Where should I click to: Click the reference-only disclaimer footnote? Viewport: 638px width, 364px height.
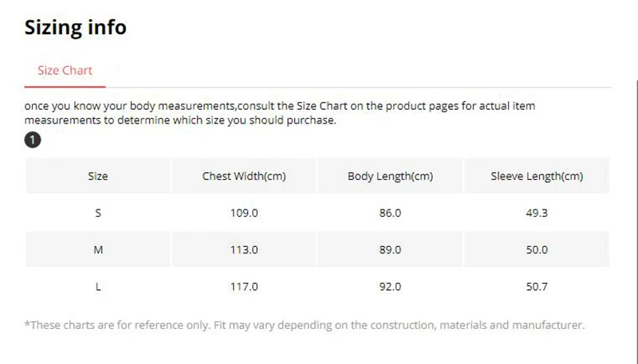(305, 325)
